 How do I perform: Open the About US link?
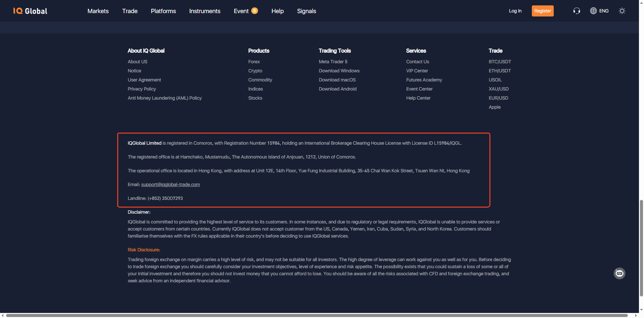[137, 62]
